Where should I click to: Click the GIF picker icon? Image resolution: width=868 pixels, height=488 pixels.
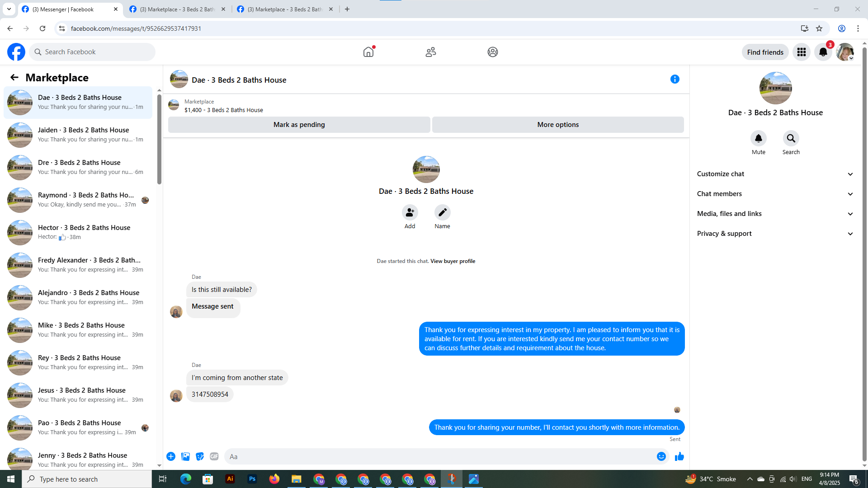[x=214, y=457]
